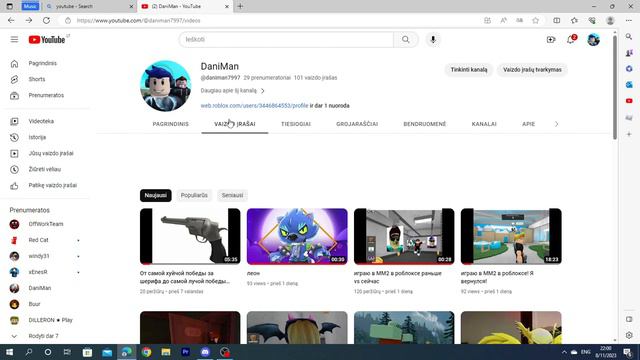Open the revolver video thumbnail
This screenshot has width=640, height=360.
click(x=190, y=236)
